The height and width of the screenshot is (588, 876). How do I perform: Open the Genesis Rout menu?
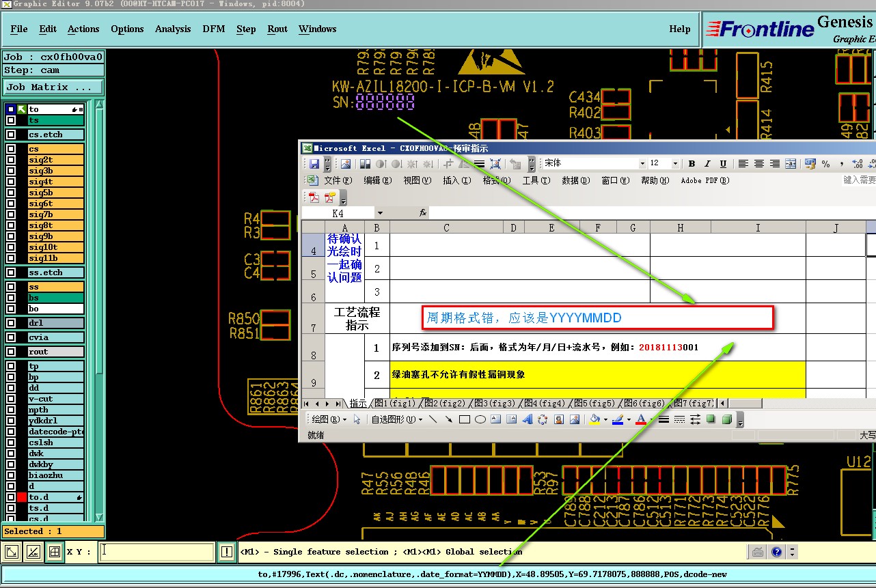pyautogui.click(x=277, y=29)
